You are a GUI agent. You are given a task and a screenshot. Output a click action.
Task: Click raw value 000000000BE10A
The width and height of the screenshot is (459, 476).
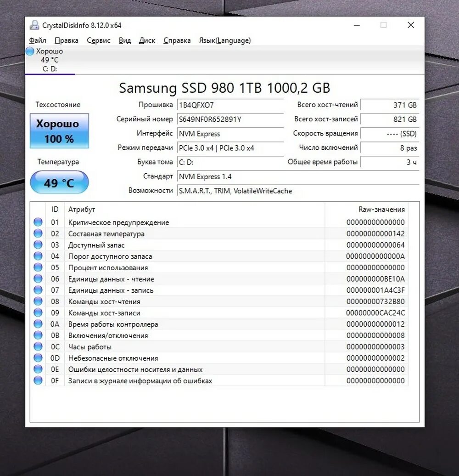375,279
